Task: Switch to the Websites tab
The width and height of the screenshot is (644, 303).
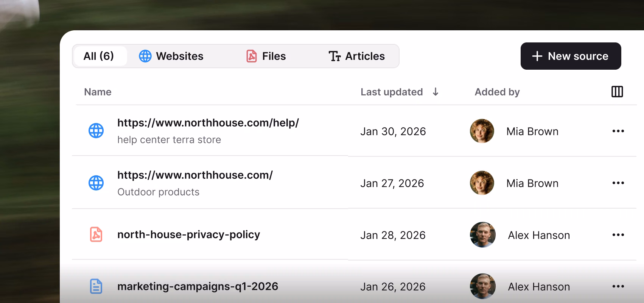Action: click(x=171, y=56)
